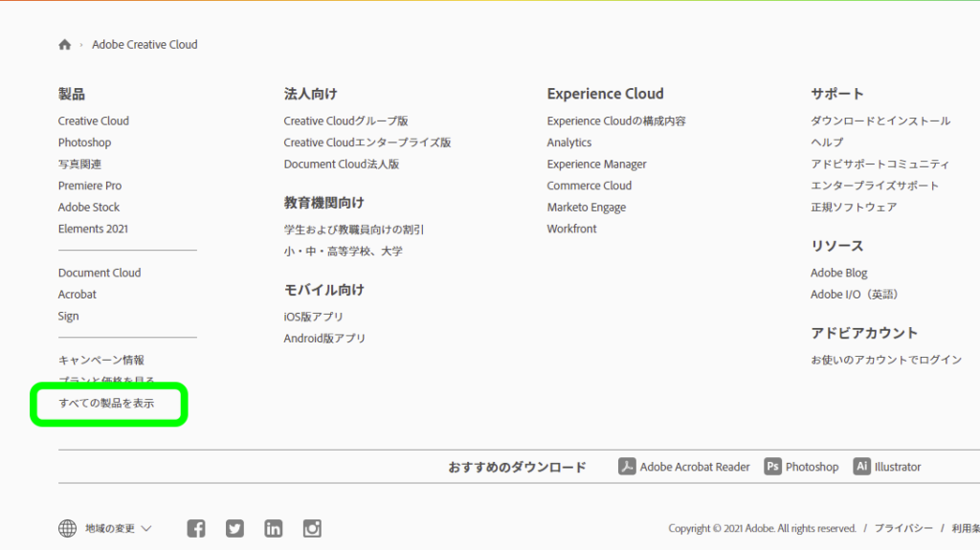This screenshot has height=550, width=980.
Task: Open Document Cloud法人版 link
Action: pyautogui.click(x=342, y=164)
